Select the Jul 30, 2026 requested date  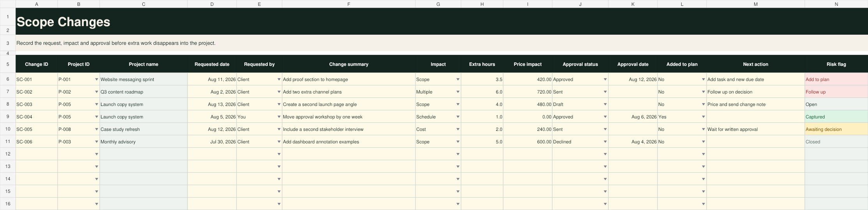point(212,142)
